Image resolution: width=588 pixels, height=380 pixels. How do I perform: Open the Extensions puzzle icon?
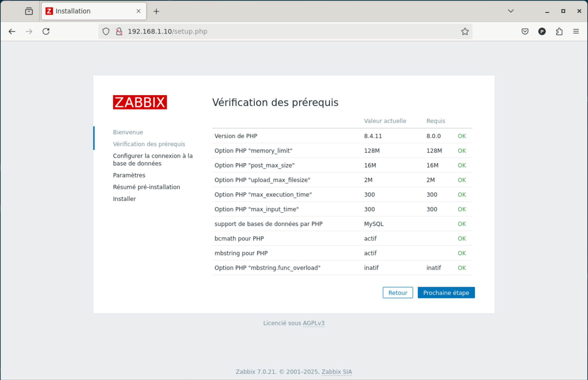pyautogui.click(x=559, y=32)
